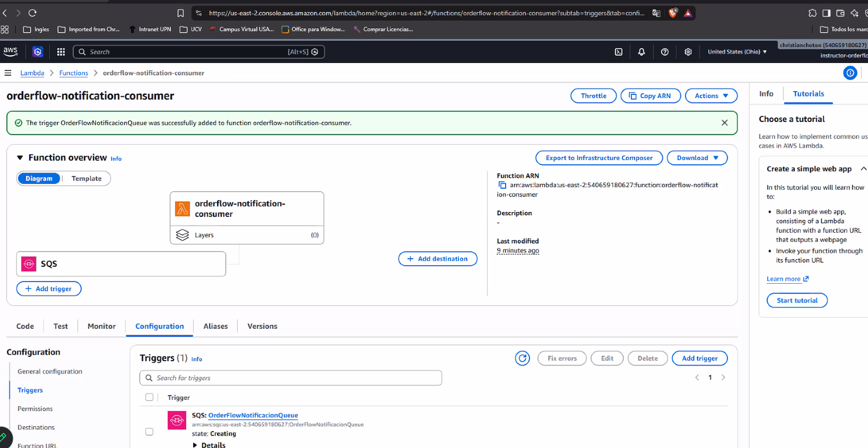Open the OrderFlowNotificacionQueue link

coord(253,415)
